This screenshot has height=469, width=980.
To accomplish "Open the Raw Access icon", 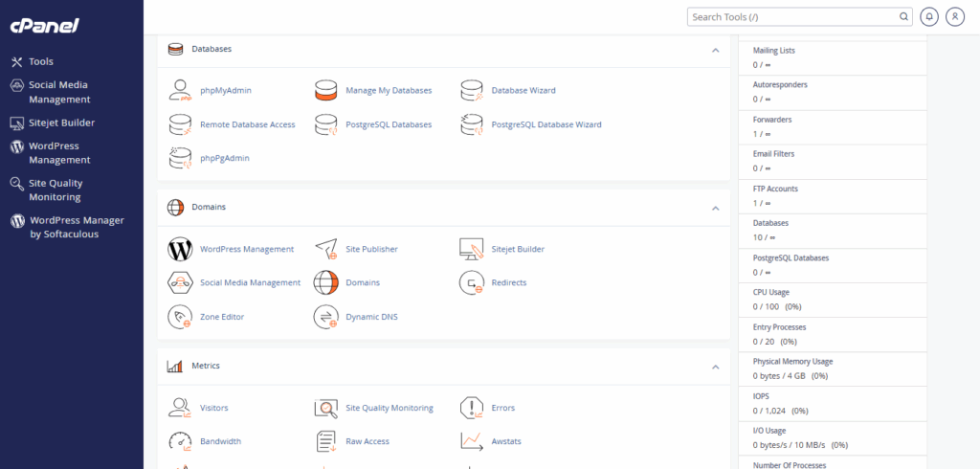I will [326, 441].
